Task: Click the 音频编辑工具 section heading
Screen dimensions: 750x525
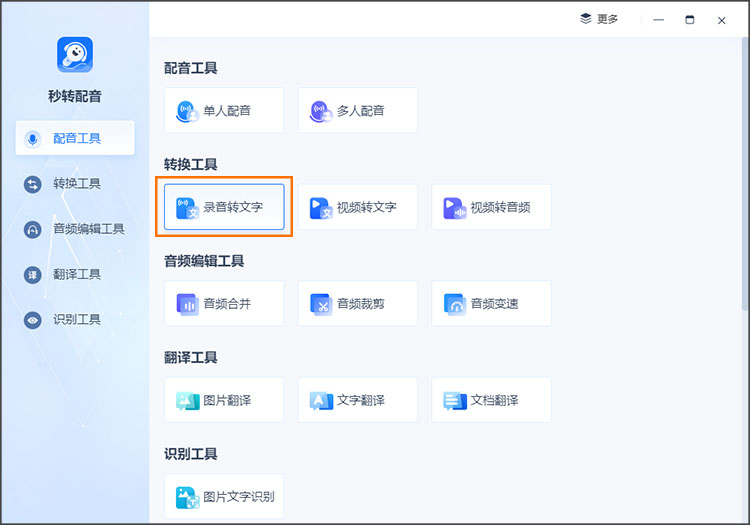Action: point(204,261)
